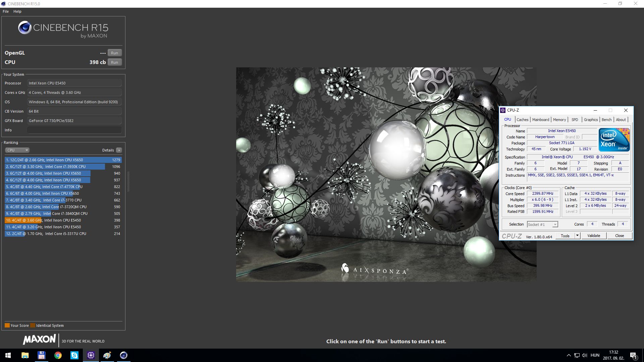
Task: Select ranking entry Core i7-3930K
Action: [63, 167]
